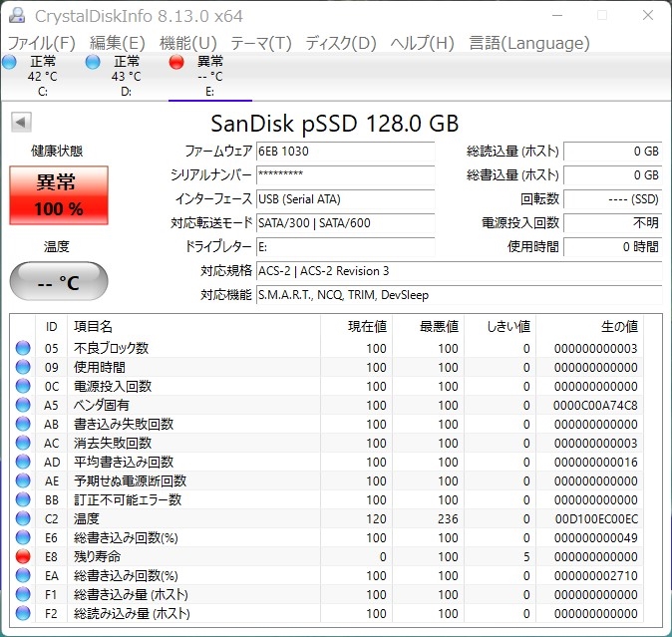This screenshot has width=672, height=637.
Task: Open the テーマ(T) menu
Action: (261, 43)
